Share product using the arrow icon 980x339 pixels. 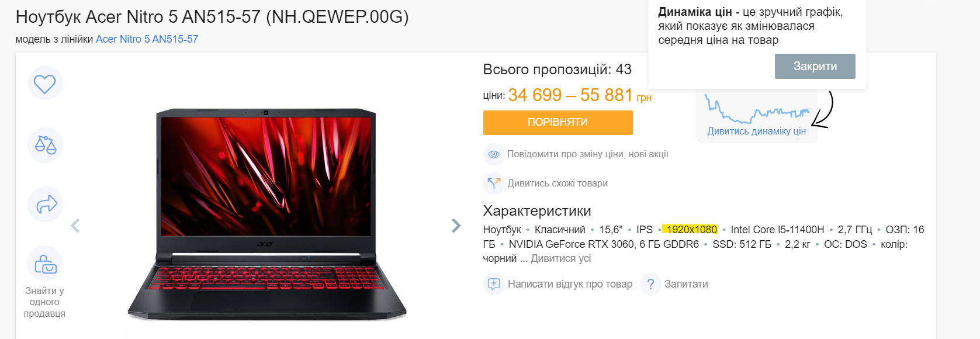coord(45,204)
